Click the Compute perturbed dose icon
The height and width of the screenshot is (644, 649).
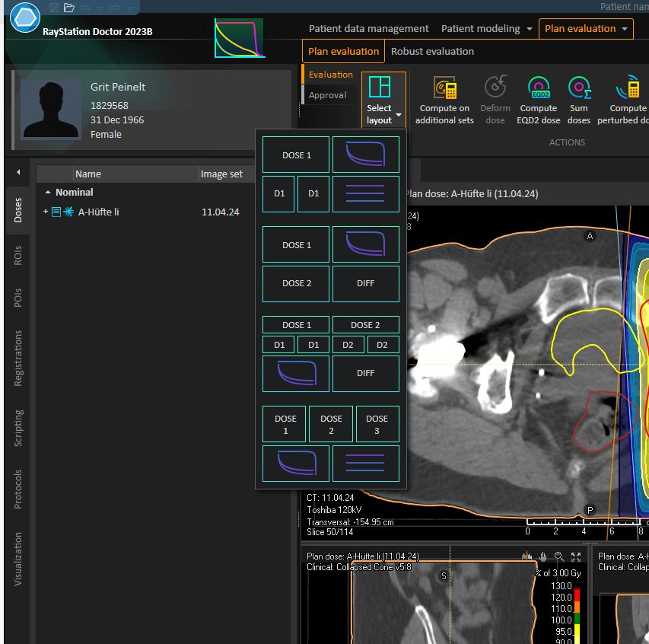(x=628, y=87)
